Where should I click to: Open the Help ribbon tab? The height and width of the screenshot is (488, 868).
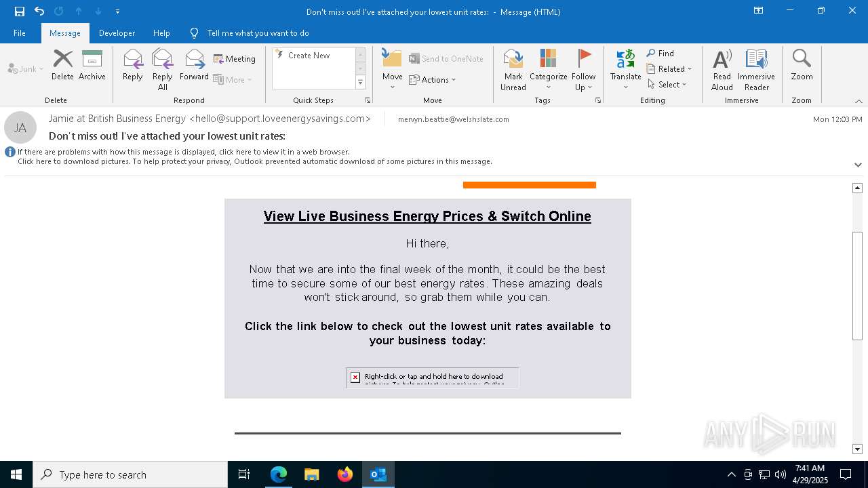161,33
